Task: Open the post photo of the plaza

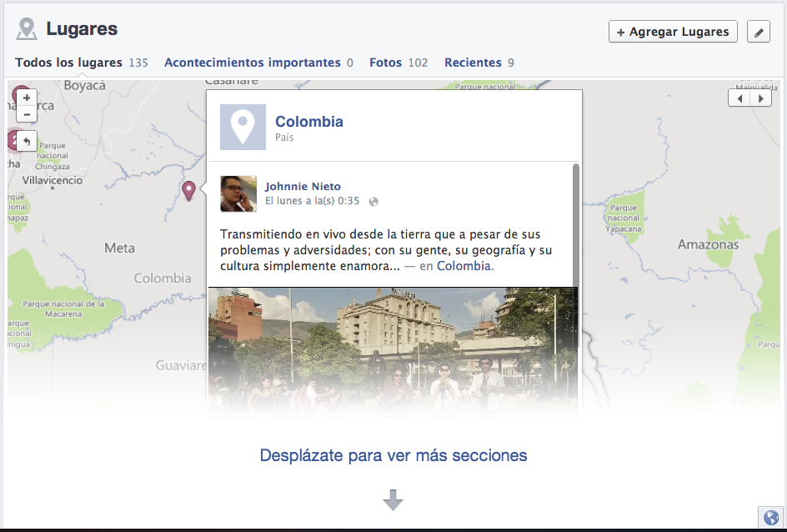Action: point(393,351)
